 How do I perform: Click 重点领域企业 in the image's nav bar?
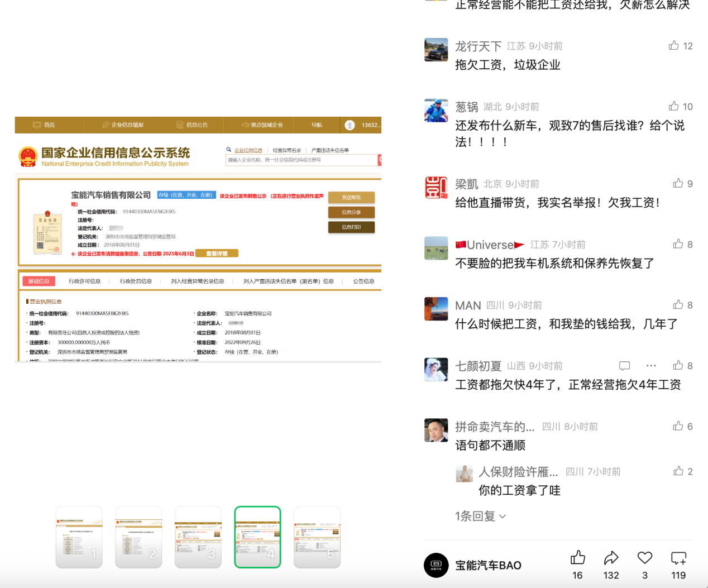point(262,125)
